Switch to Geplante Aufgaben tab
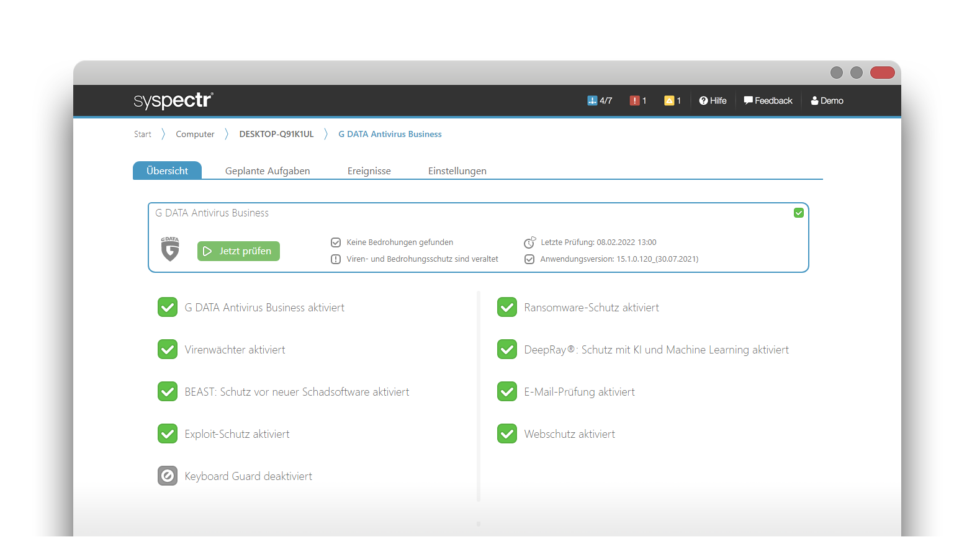 [x=268, y=171]
